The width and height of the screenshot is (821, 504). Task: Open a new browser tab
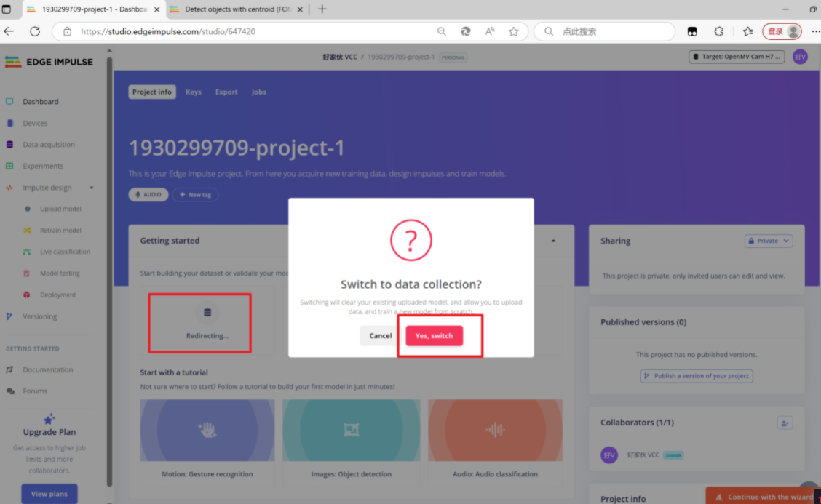point(322,9)
